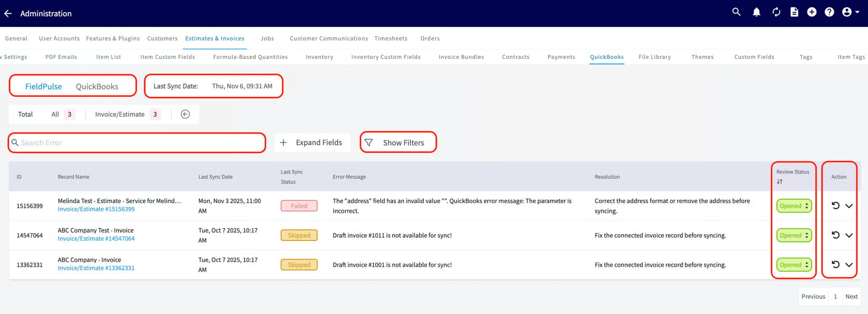Retry sync for record 13362331
The width and height of the screenshot is (868, 314).
point(835,265)
